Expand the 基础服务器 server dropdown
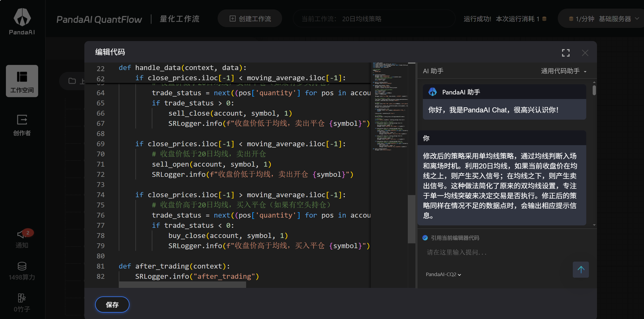This screenshot has height=319, width=644. point(618,19)
